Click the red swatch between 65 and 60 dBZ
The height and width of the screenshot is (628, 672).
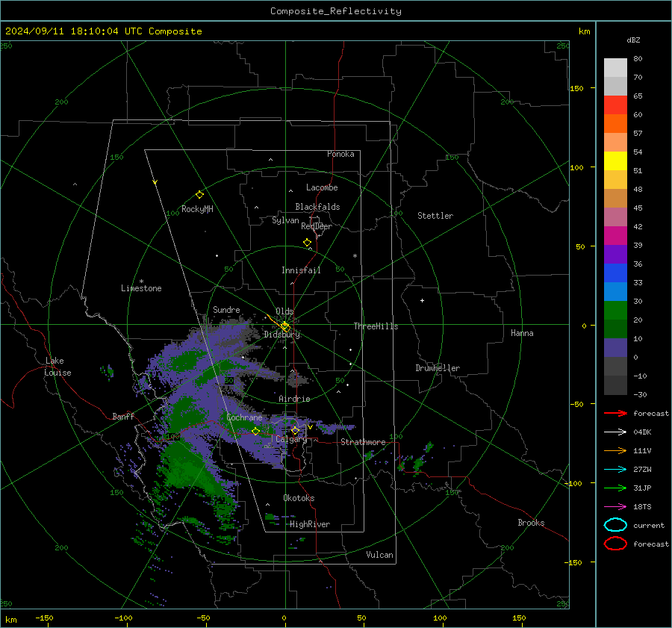coord(615,105)
